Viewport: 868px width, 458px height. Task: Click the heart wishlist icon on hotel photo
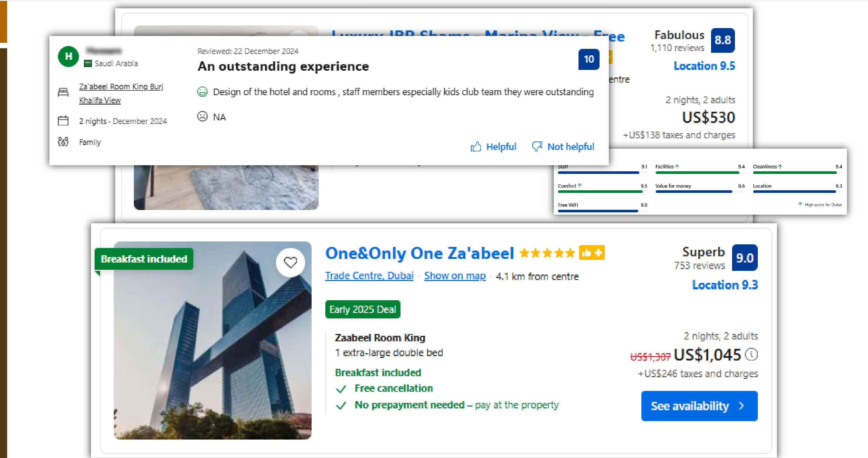click(290, 263)
